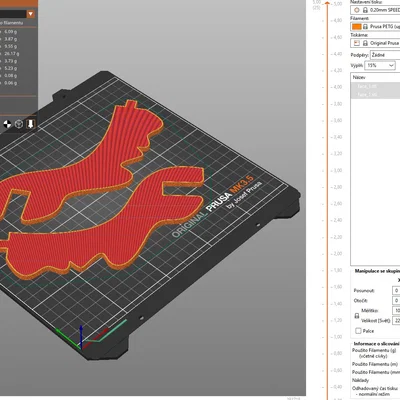400x400 pixels.
Task: Select the 0.06 g legend row
Action: [10, 83]
